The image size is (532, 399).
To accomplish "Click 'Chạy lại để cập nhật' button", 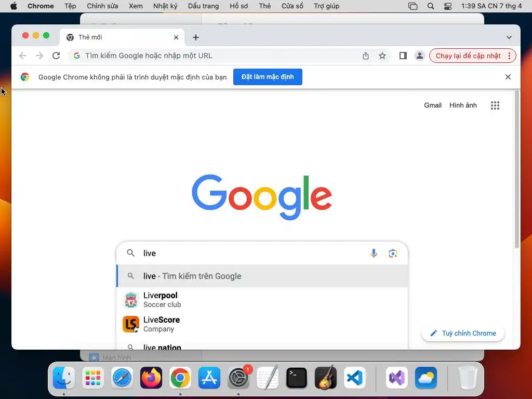I will 468,56.
